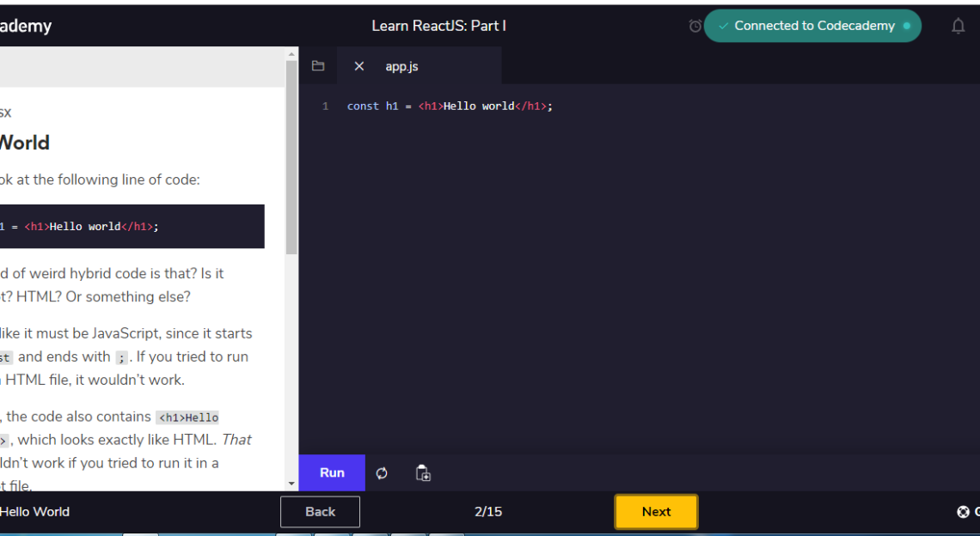Go Back to the previous exercise
Image resolution: width=980 pixels, height=536 pixels.
click(320, 512)
